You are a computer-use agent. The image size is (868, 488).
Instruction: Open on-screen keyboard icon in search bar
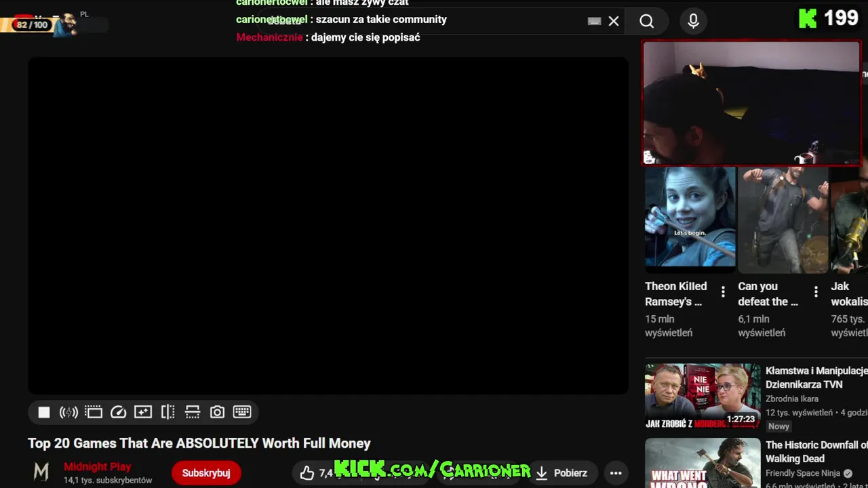pos(595,21)
